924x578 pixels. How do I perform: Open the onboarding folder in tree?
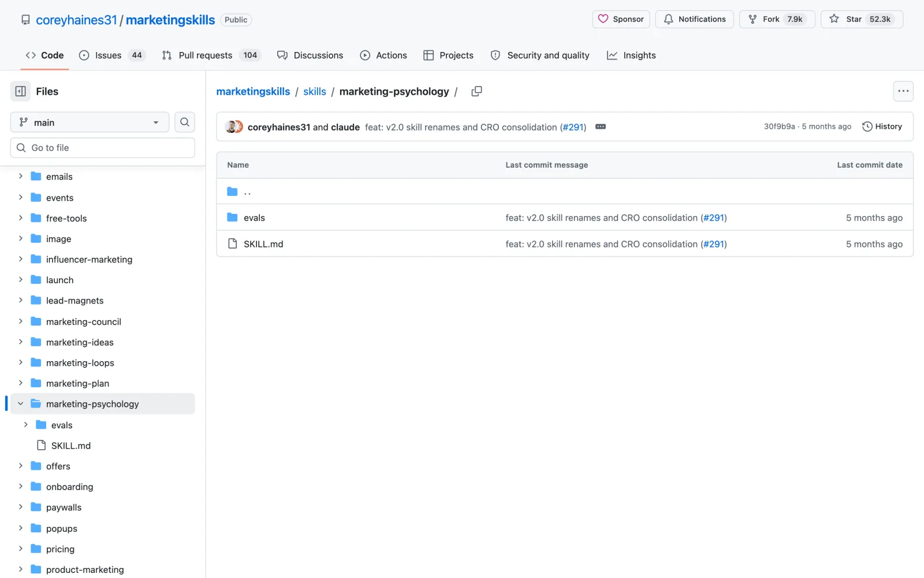(x=70, y=487)
